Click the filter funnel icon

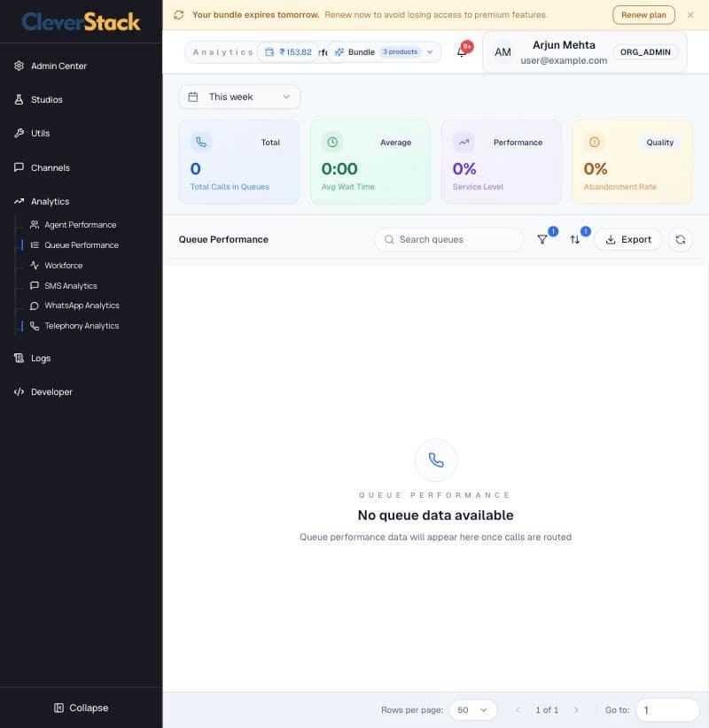[542, 240]
